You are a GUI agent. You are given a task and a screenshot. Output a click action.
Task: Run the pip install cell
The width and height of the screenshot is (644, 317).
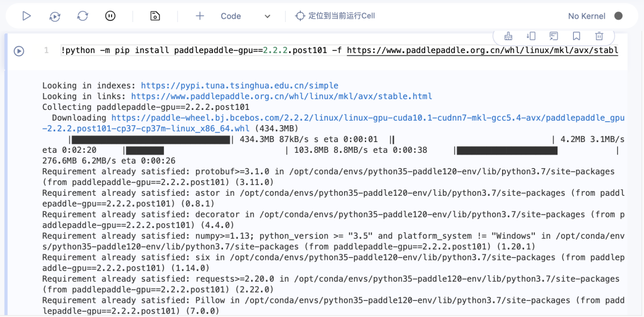pyautogui.click(x=19, y=51)
